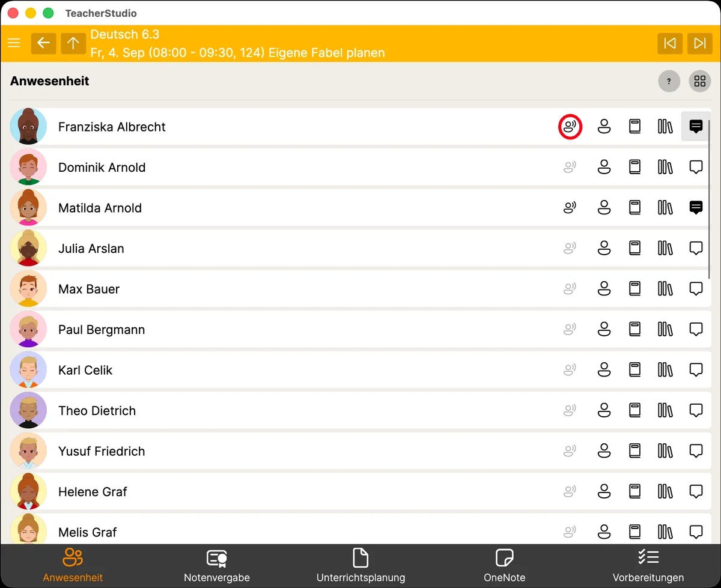Open the help question mark button

(x=669, y=81)
